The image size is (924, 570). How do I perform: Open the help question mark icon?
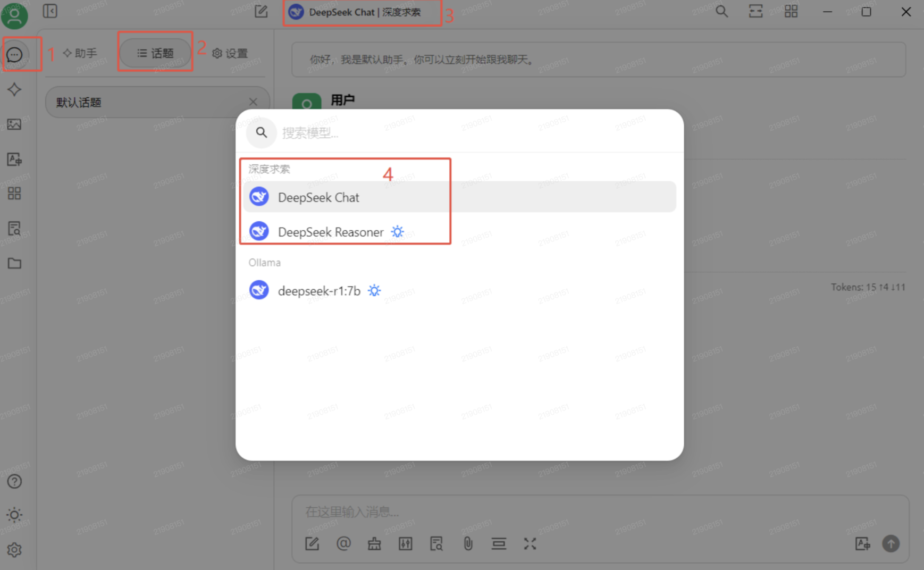pyautogui.click(x=14, y=481)
